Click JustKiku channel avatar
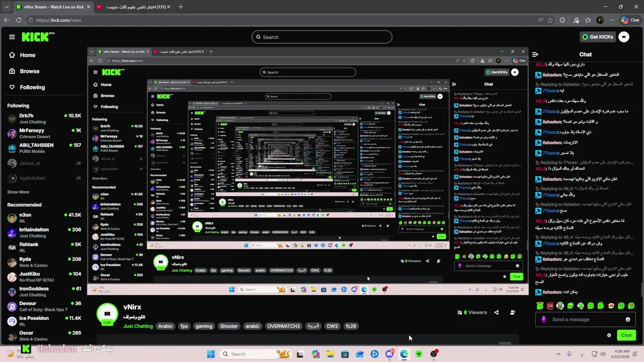This screenshot has height=362, width=644. click(12, 277)
